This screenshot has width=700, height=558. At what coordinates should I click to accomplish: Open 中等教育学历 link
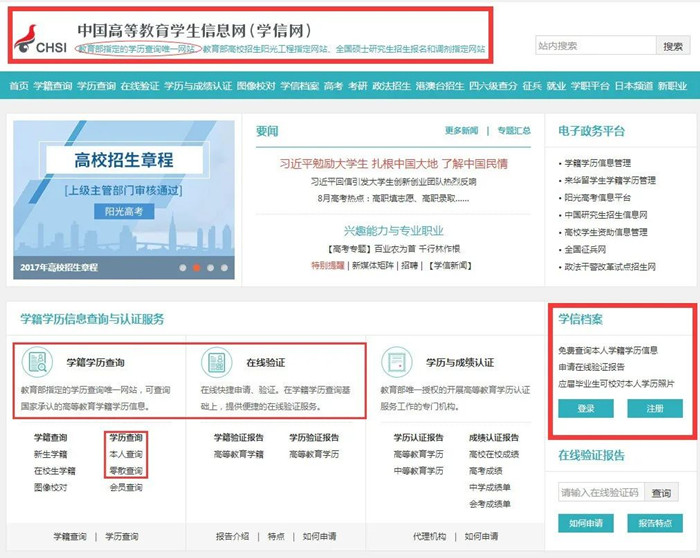[418, 471]
